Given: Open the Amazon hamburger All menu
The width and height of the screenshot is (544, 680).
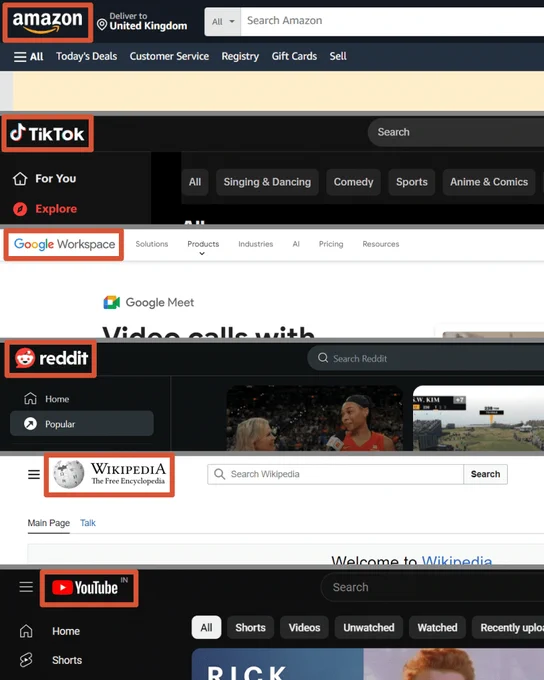Looking at the screenshot, I should 28,56.
